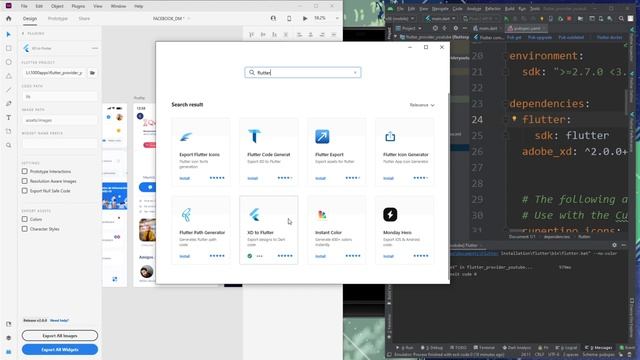Screen dimensions: 640x360
Task: Open the Flutter Code Generat plugin icon
Action: 254,136
